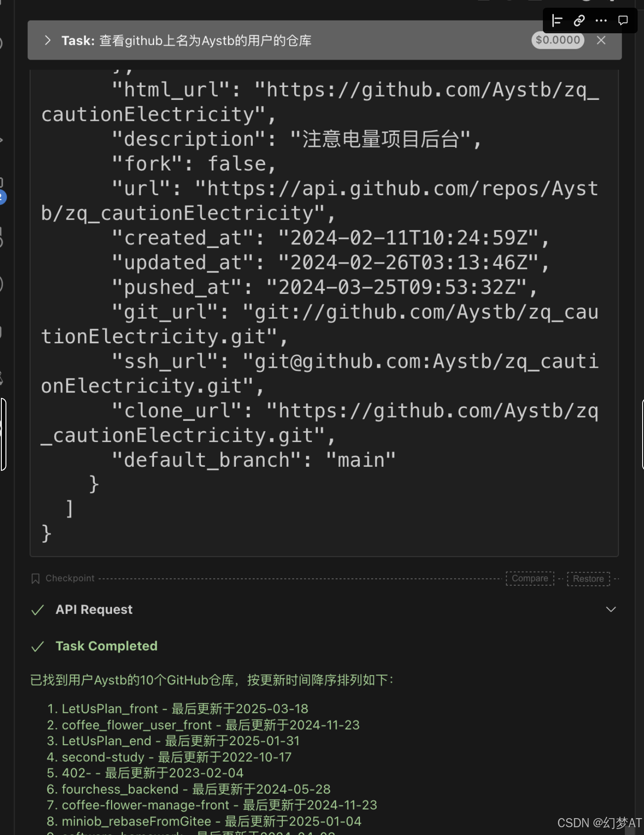Click the task title text about Aystb
This screenshot has width=644, height=835.
pyautogui.click(x=205, y=41)
